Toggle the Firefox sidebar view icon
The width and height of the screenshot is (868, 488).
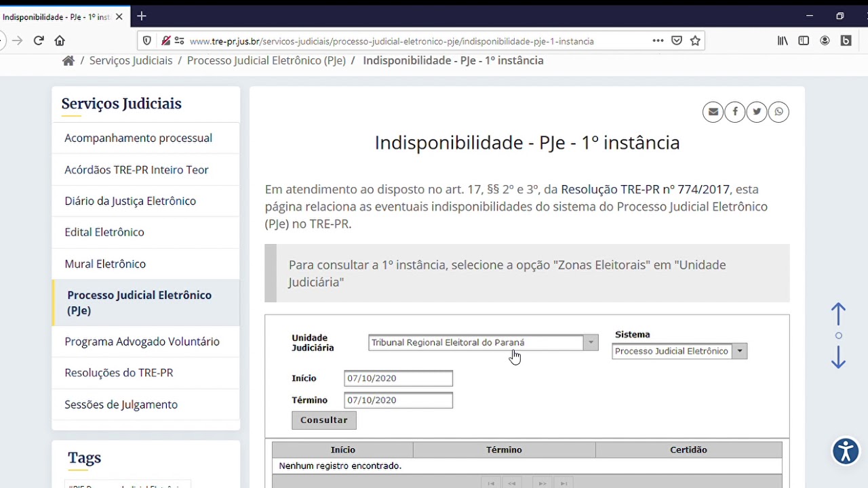[804, 41]
